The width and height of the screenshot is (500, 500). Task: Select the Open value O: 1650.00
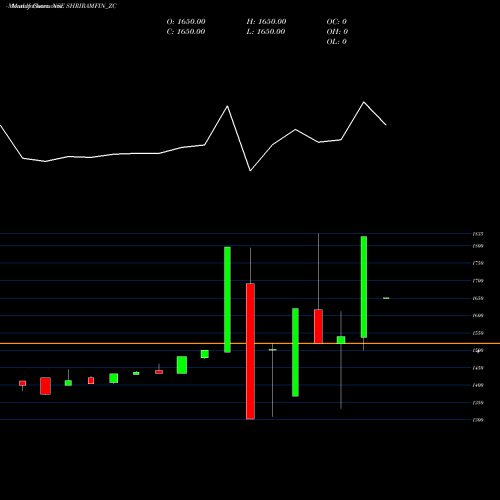click(186, 22)
